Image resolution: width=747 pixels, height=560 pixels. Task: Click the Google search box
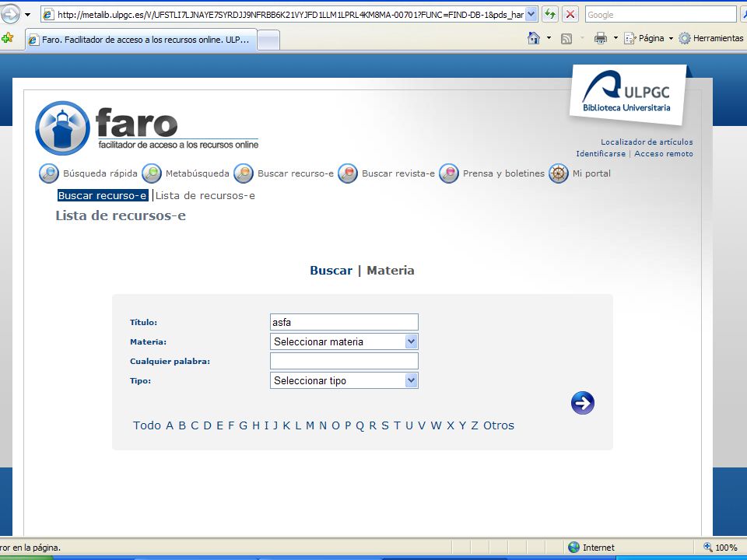661,14
